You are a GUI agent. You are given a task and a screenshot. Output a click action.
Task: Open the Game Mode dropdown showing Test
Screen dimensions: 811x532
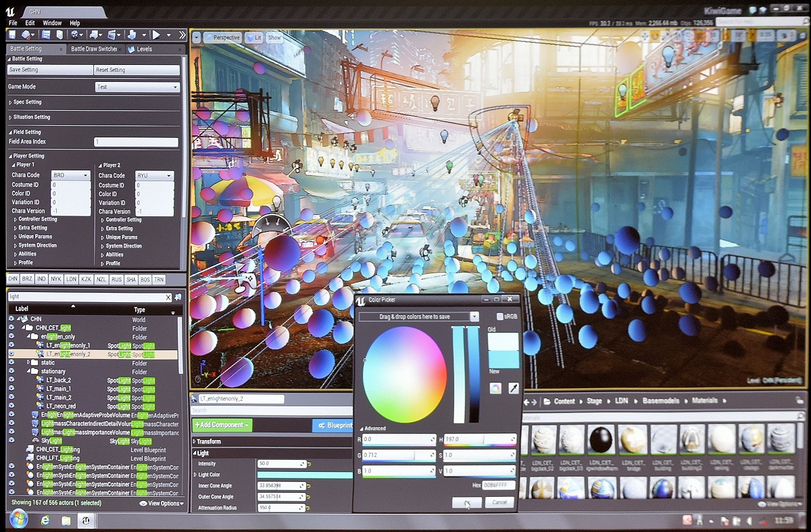pos(137,87)
